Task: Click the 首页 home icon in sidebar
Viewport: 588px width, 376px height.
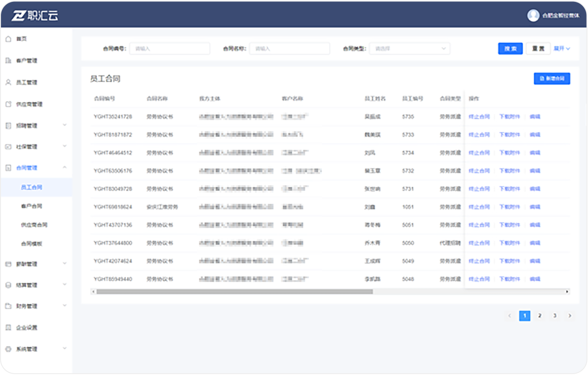Action: pyautogui.click(x=8, y=39)
